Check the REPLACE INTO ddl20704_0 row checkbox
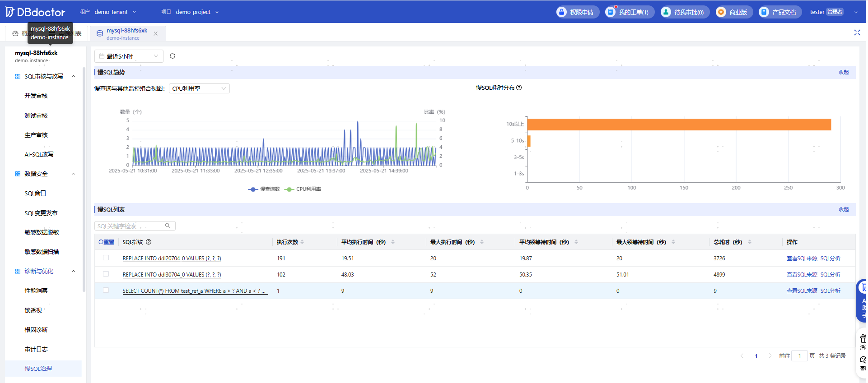868x383 pixels. (106, 258)
